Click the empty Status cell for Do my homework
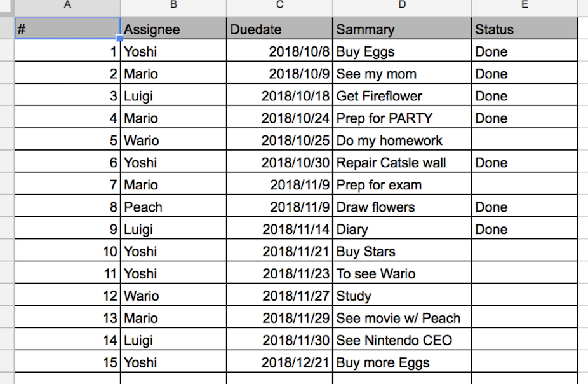Image resolution: width=588 pixels, height=384 pixels. click(525, 139)
